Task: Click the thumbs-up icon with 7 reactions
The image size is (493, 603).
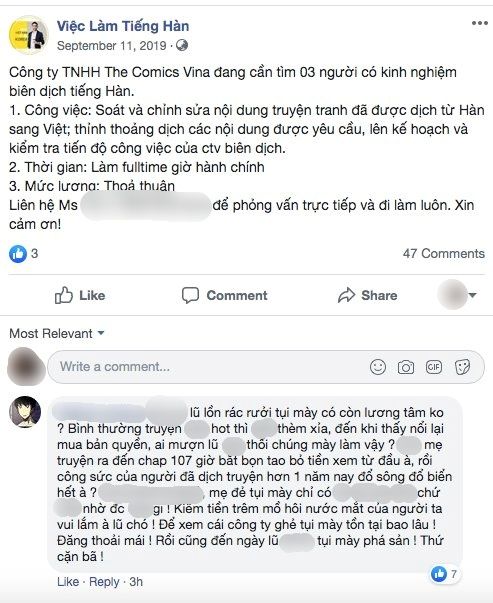Action: click(x=439, y=574)
